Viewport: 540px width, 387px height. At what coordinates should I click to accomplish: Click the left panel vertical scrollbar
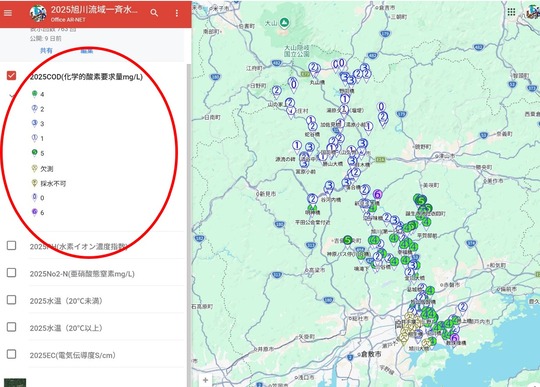point(189,224)
